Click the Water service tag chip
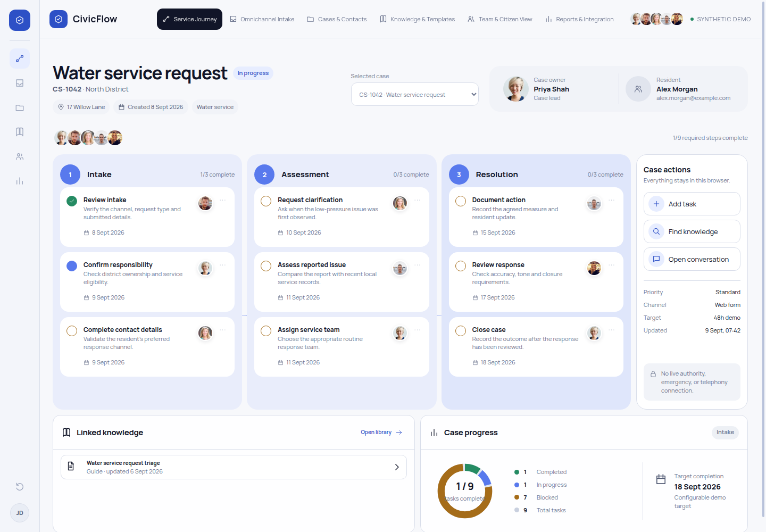The width and height of the screenshot is (766, 532). coord(215,107)
